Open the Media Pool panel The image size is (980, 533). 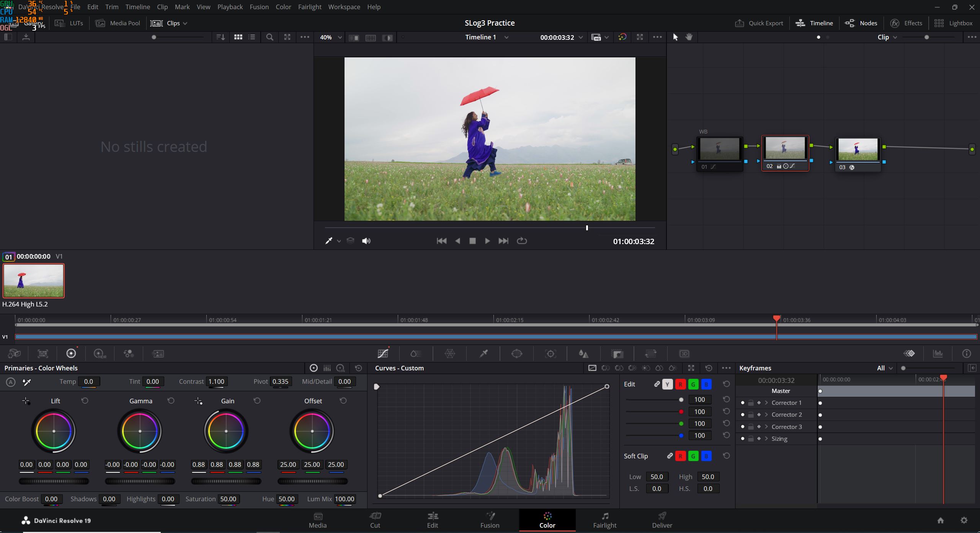(x=118, y=23)
